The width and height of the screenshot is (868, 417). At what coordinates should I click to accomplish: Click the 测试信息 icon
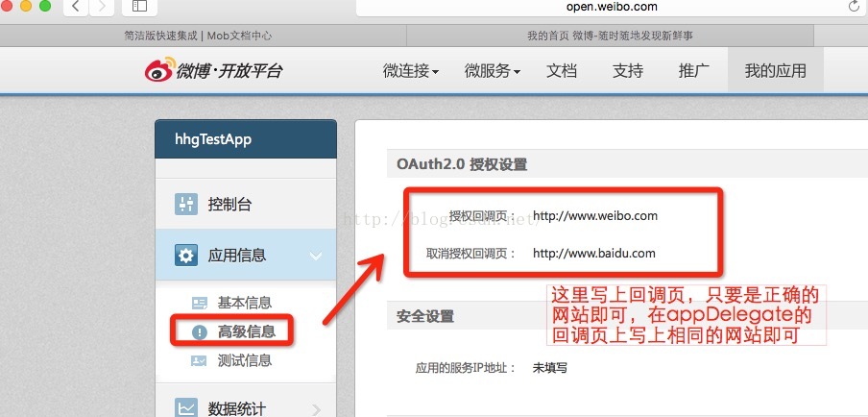click(200, 361)
